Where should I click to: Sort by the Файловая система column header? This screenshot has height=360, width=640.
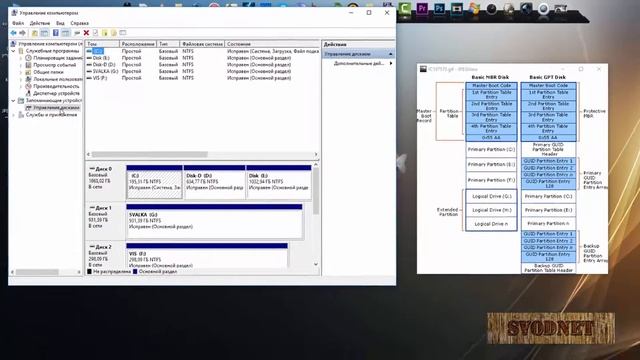pos(202,44)
